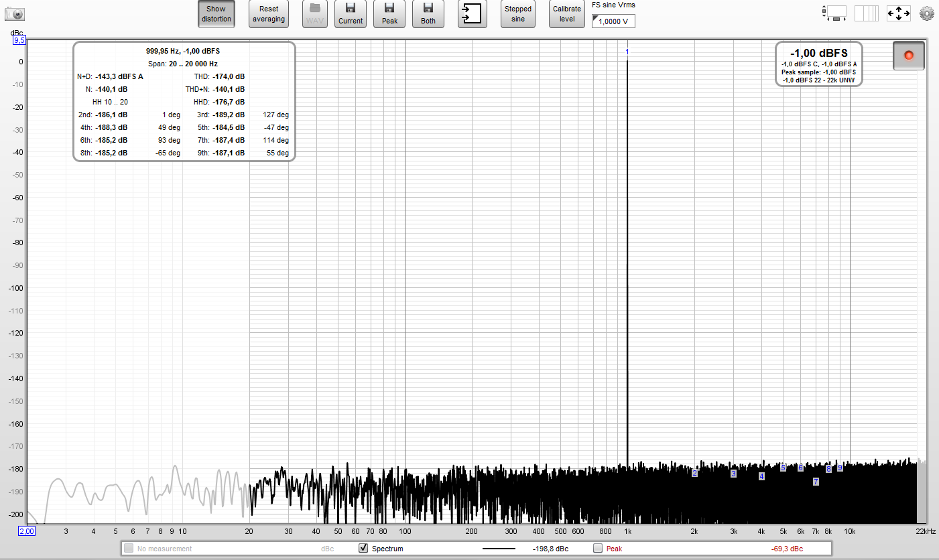Edit the 2,00 frequency start limit box
This screenshot has height=560, width=939.
tap(26, 531)
